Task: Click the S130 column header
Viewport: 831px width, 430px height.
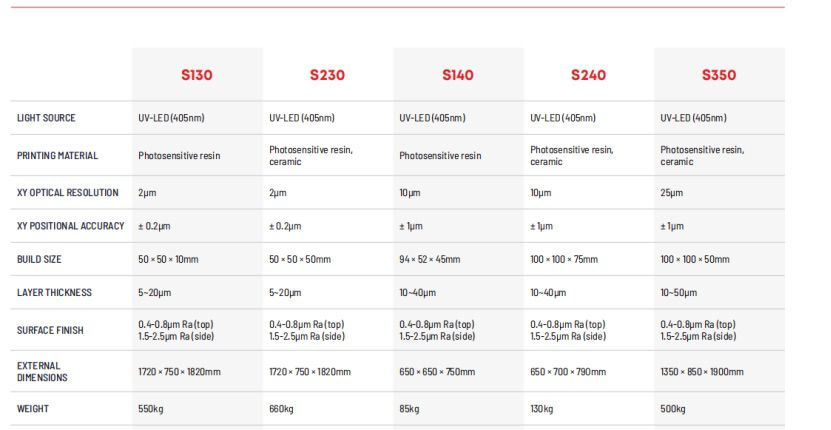Action: (197, 75)
